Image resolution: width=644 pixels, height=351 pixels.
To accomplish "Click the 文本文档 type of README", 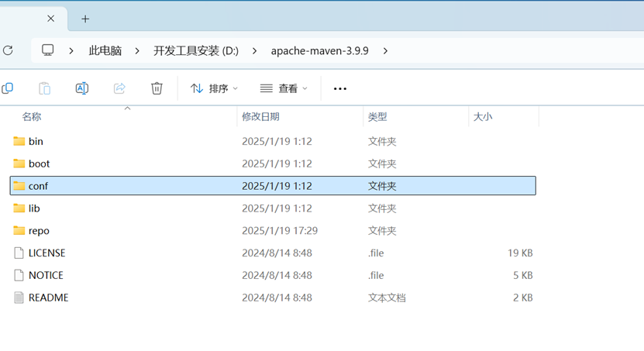I will tap(387, 298).
